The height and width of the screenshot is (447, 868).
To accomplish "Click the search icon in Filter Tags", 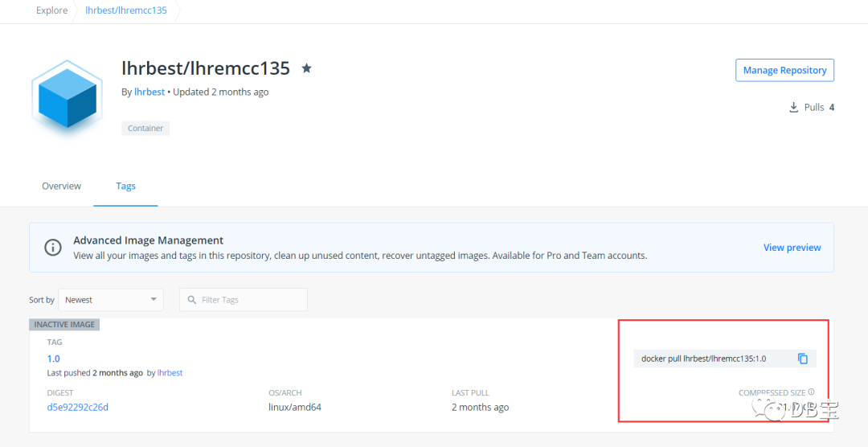I will (191, 300).
